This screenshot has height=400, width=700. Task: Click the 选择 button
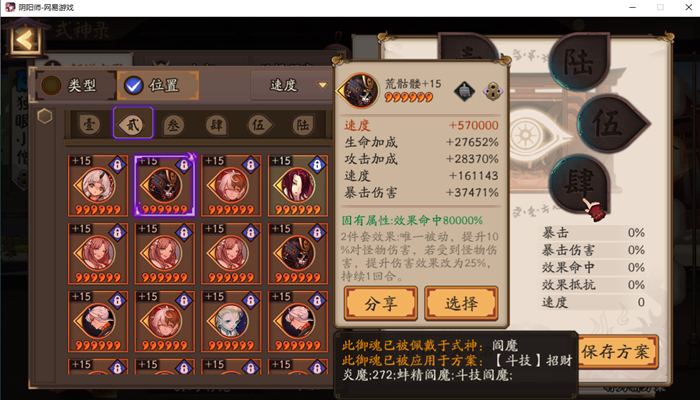pos(461,304)
